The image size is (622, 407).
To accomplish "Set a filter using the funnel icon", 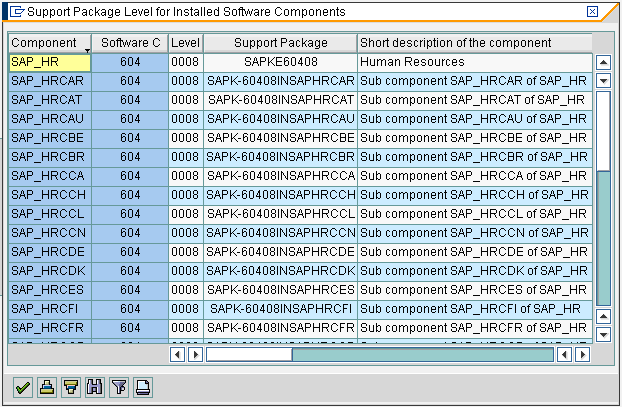I will coord(119,387).
